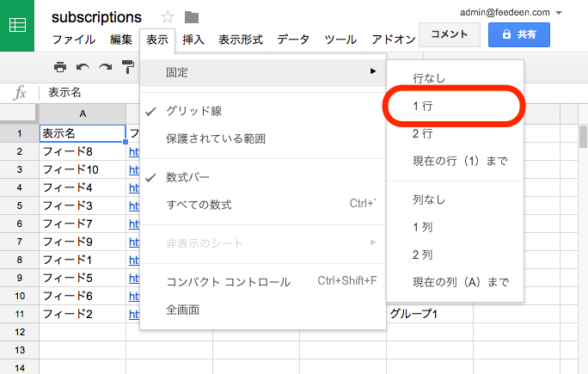This screenshot has width=588, height=374.
Task: Select row 12 header
Action: (20, 332)
